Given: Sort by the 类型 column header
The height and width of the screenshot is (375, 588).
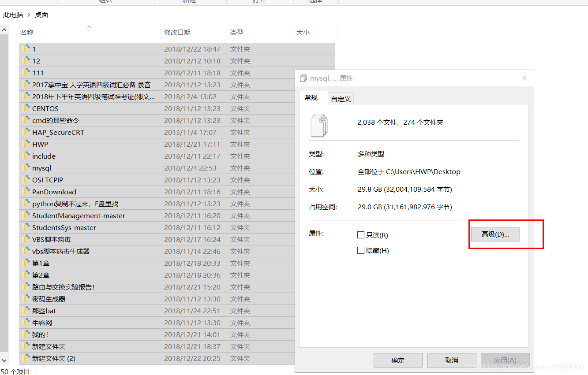Looking at the screenshot, I should coord(237,32).
